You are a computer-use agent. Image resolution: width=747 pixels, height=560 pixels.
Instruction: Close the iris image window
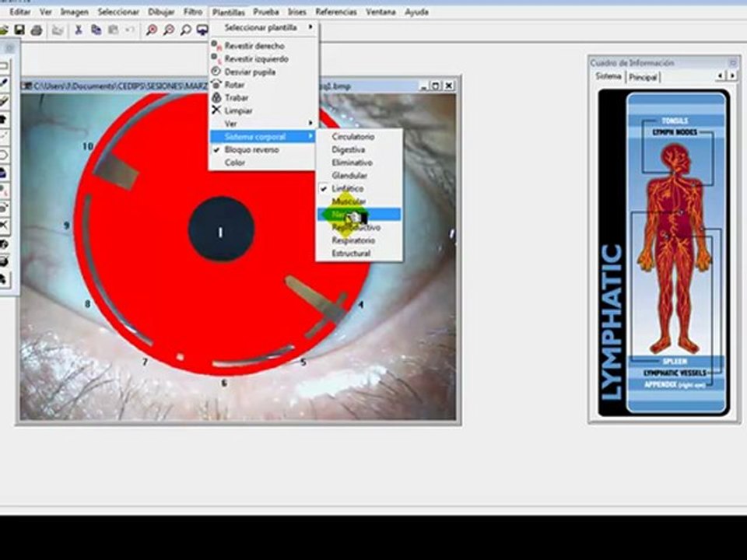[448, 86]
